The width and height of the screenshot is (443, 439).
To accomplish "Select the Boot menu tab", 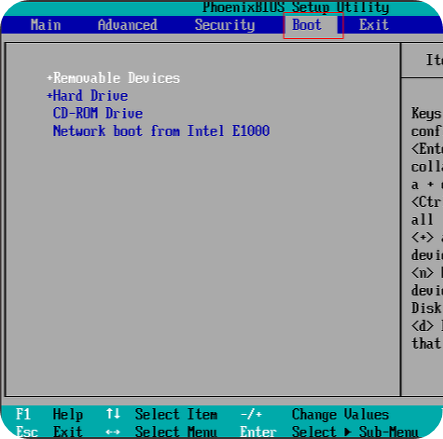I will click(x=307, y=25).
